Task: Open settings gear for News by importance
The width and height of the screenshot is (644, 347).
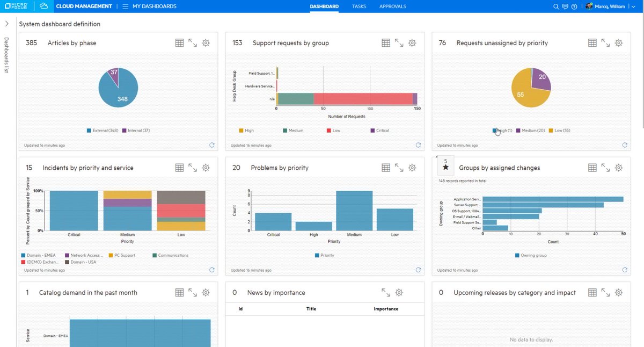Action: [399, 293]
